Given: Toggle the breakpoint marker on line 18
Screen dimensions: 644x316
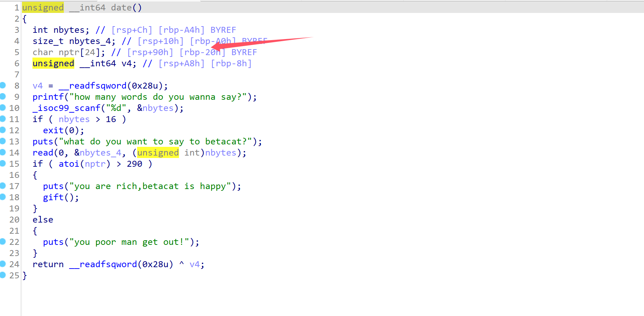Looking at the screenshot, I should (3, 197).
